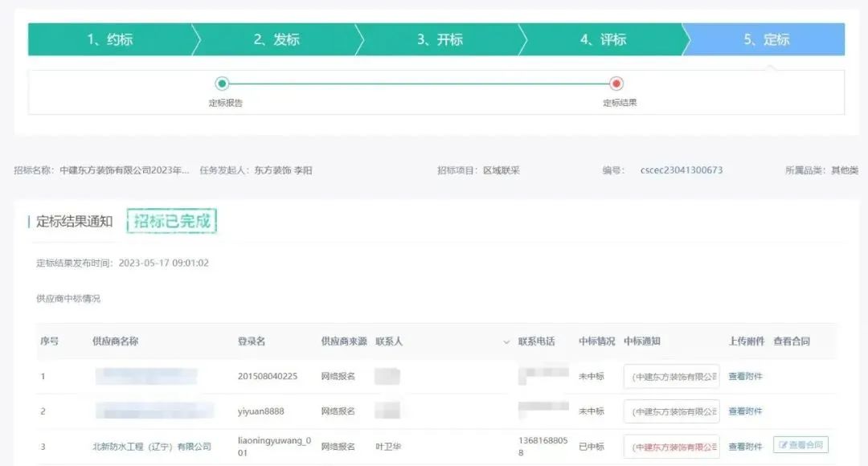The width and height of the screenshot is (868, 466).
Task: Click 中标通知 field in row 3
Action: click(671, 446)
